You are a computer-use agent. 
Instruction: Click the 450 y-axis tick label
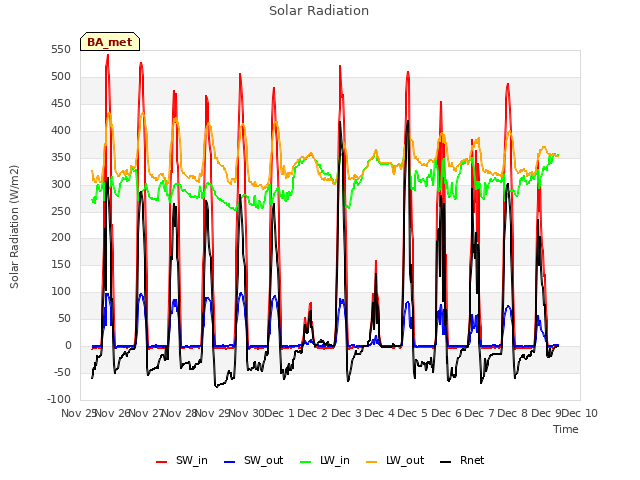[61, 104]
